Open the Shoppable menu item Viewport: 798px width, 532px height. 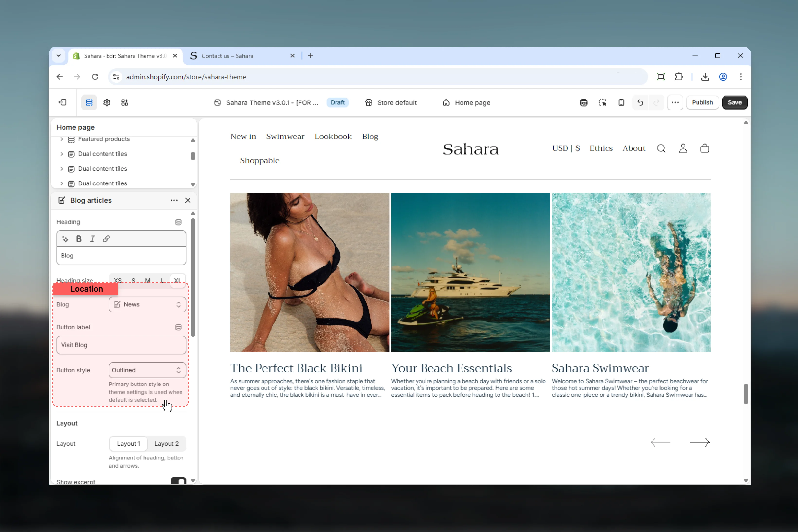[260, 160]
